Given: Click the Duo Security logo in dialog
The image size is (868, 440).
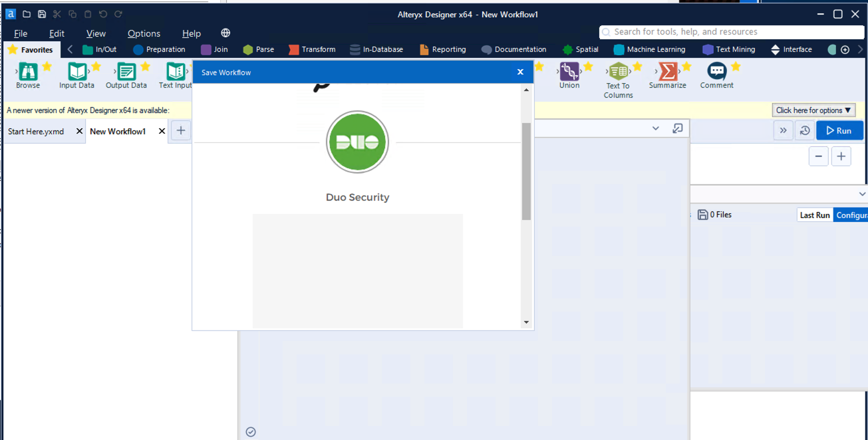Looking at the screenshot, I should pyautogui.click(x=357, y=142).
